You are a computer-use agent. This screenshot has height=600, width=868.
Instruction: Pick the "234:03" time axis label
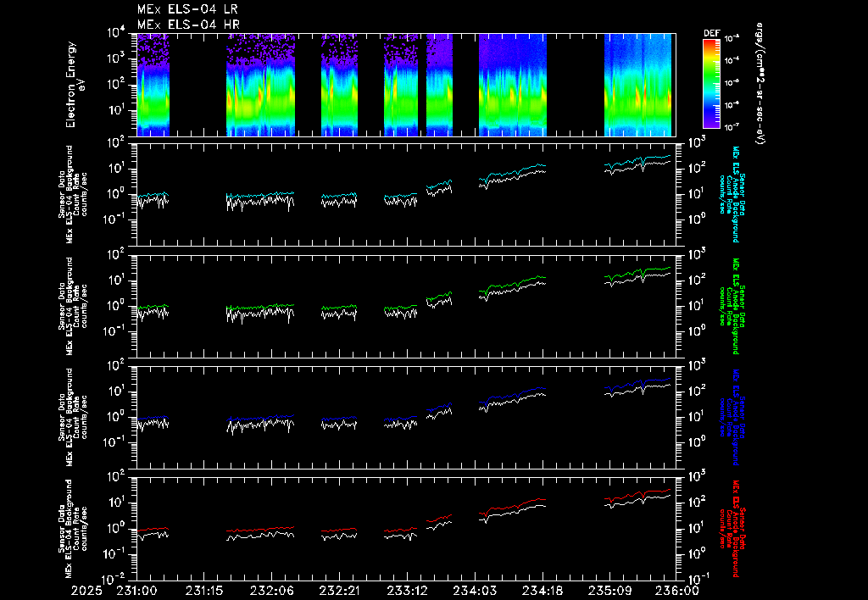pos(475,592)
